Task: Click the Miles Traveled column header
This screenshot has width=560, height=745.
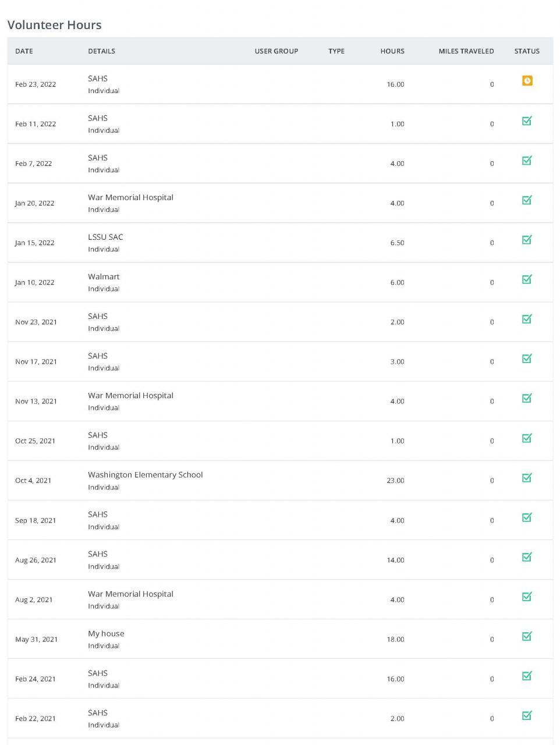Action: tap(466, 51)
